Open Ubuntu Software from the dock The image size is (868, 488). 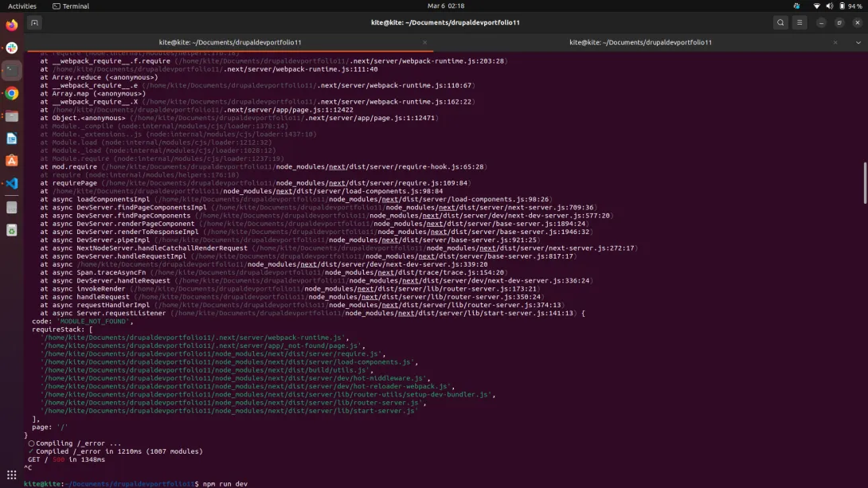(x=11, y=161)
